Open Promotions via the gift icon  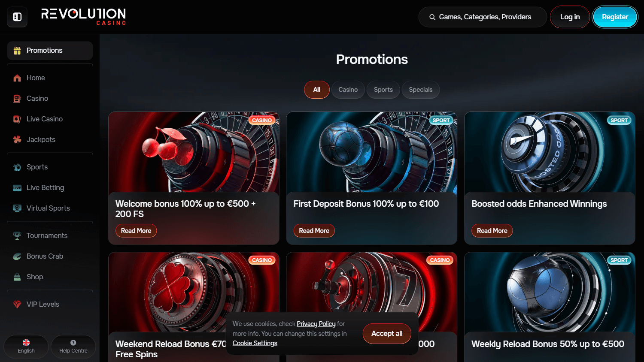[17, 51]
